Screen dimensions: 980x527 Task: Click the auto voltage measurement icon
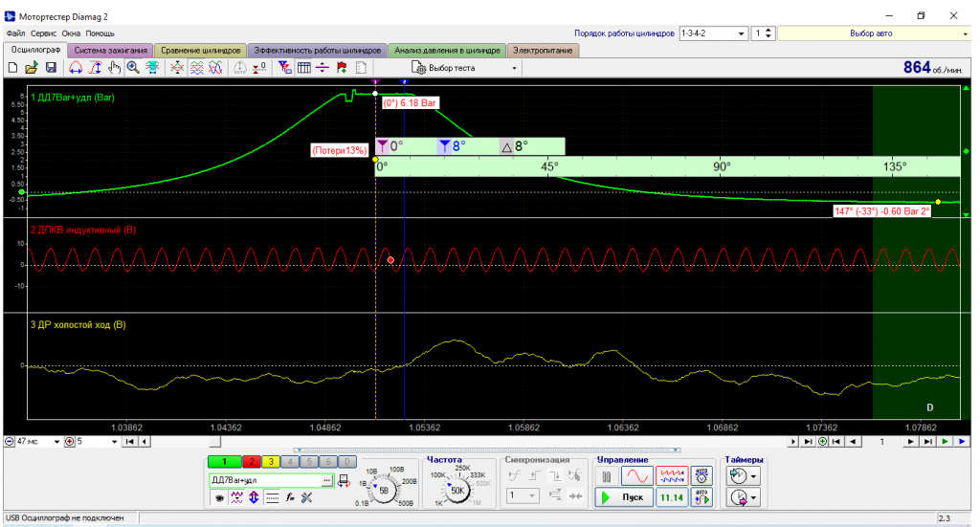[702, 476]
